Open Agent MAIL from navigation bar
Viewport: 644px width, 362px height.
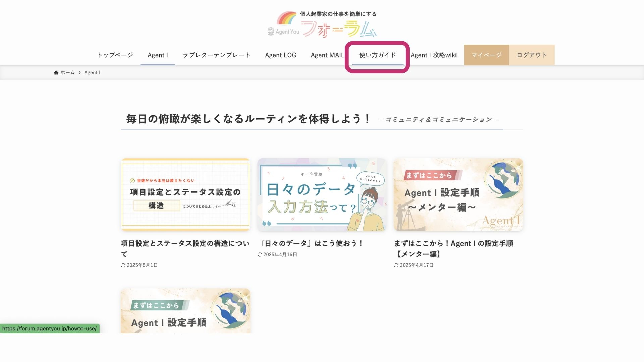click(x=327, y=55)
